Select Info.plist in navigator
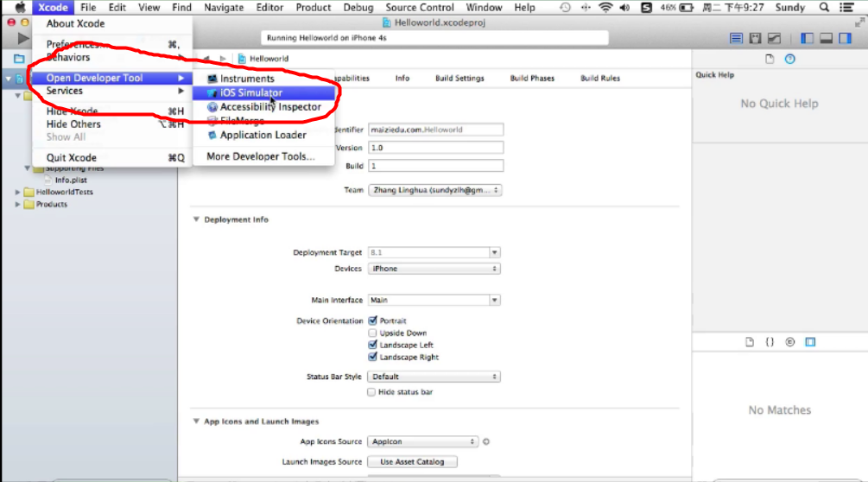Screen dimensions: 868x482 click(x=71, y=180)
